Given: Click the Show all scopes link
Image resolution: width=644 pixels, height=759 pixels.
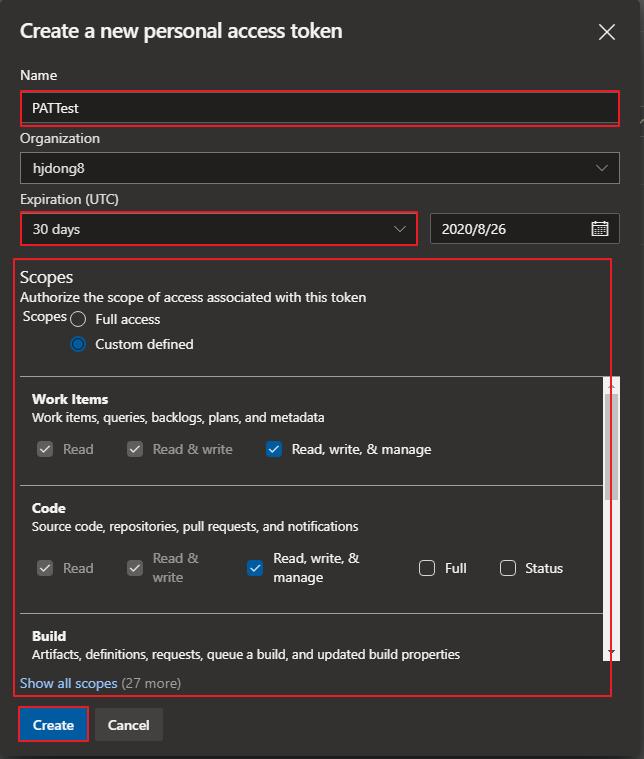Looking at the screenshot, I should [x=69, y=683].
